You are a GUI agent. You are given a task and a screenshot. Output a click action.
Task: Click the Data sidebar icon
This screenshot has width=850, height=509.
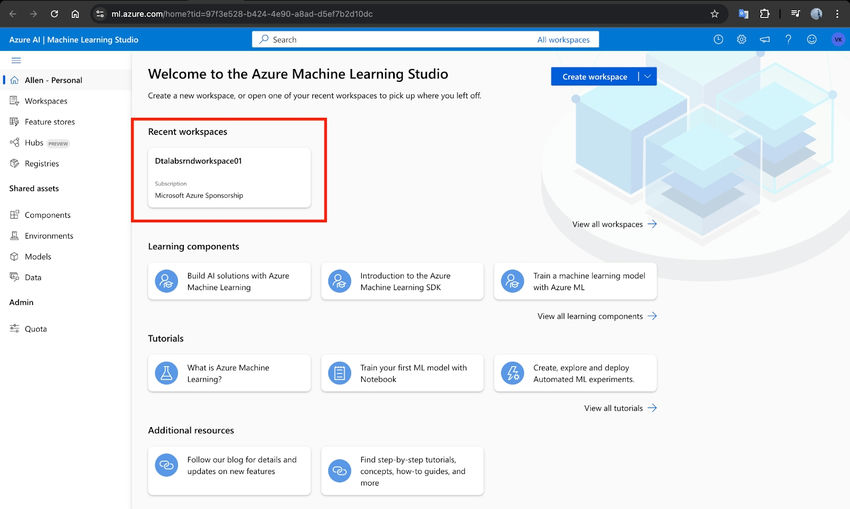pyautogui.click(x=15, y=277)
